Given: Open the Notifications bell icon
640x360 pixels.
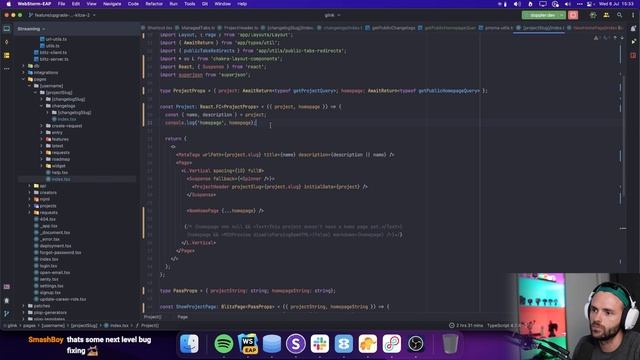Looking at the screenshot, I should (633, 29).
